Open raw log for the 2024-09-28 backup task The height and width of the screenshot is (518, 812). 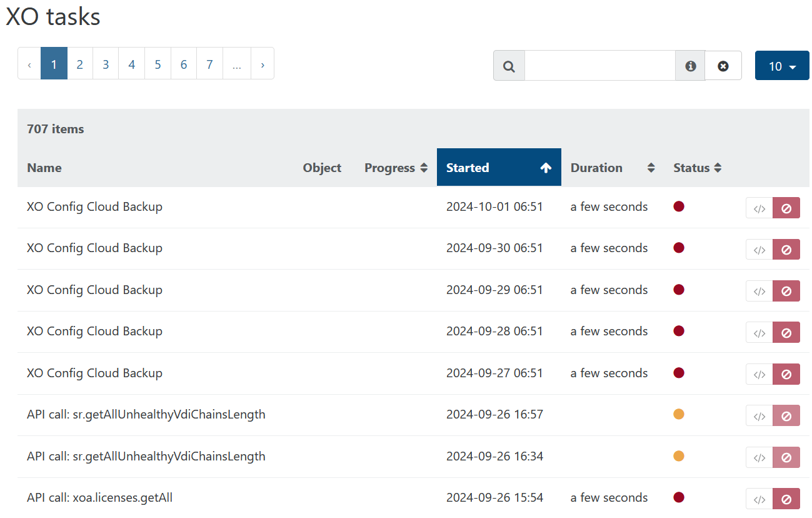point(759,333)
